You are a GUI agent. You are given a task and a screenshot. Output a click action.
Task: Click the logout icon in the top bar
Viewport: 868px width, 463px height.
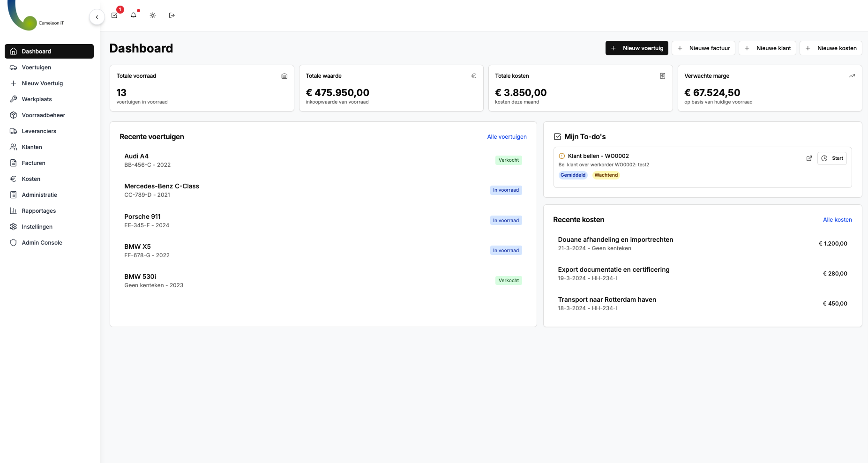(172, 15)
